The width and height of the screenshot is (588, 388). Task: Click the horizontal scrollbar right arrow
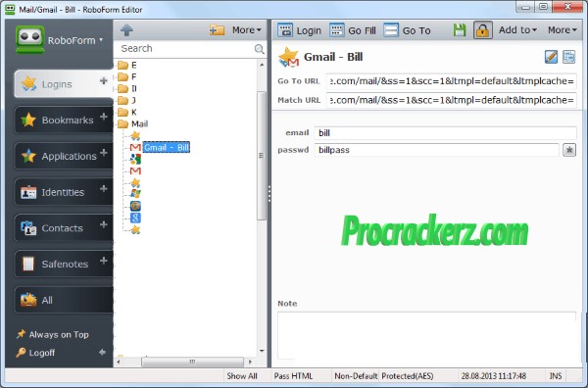pyautogui.click(x=250, y=362)
